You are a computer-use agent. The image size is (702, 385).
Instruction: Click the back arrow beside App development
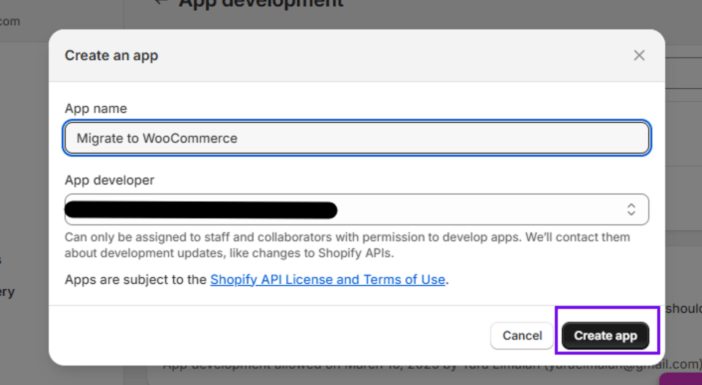point(161,2)
